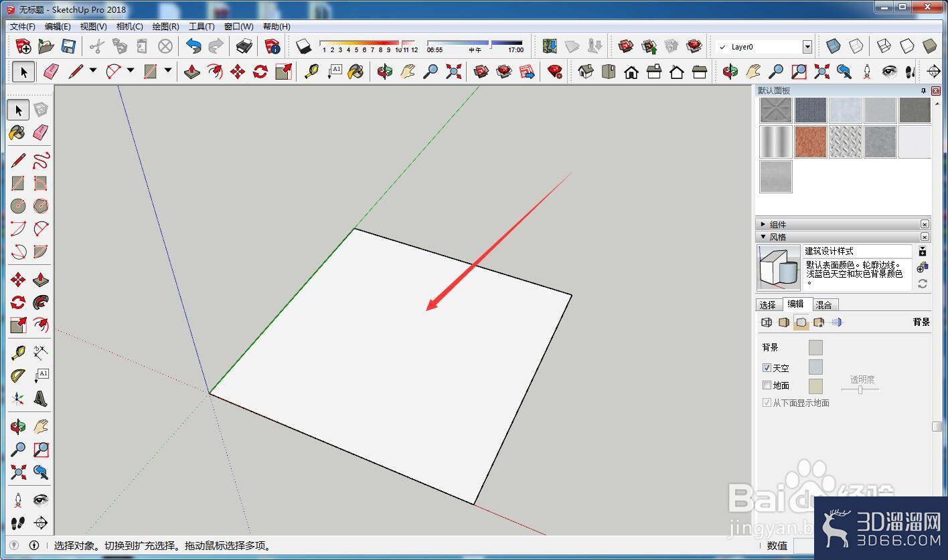Image resolution: width=948 pixels, height=560 pixels.
Task: Save the model with the floppy icon
Action: [68, 46]
